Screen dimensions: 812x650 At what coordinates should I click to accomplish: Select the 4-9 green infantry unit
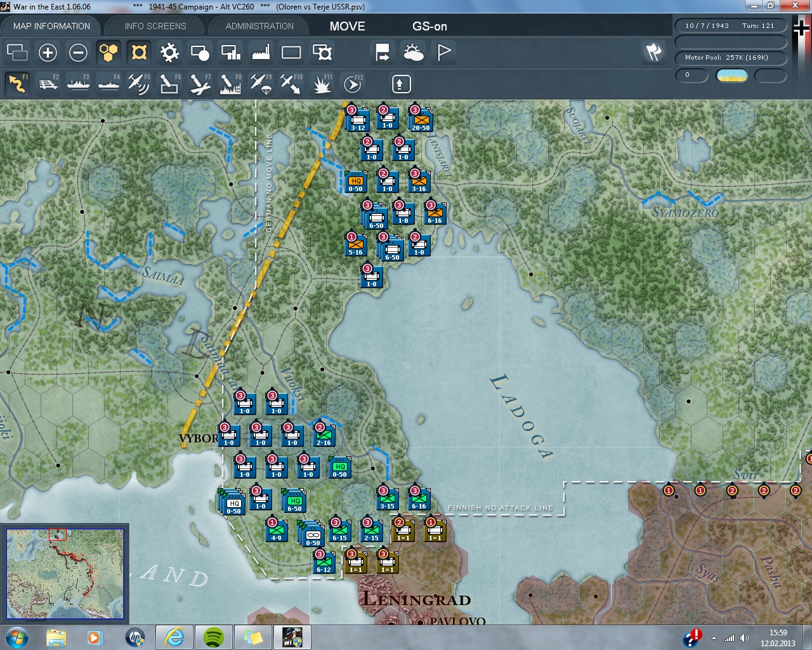(277, 531)
